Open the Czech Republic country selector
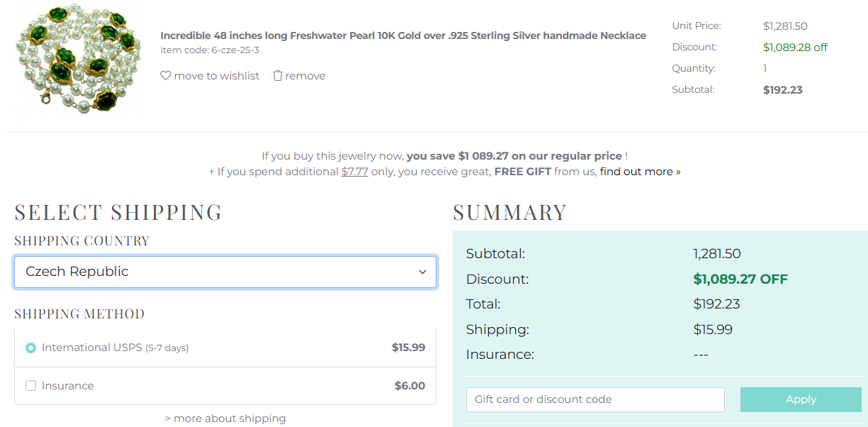The image size is (868, 427). [225, 272]
